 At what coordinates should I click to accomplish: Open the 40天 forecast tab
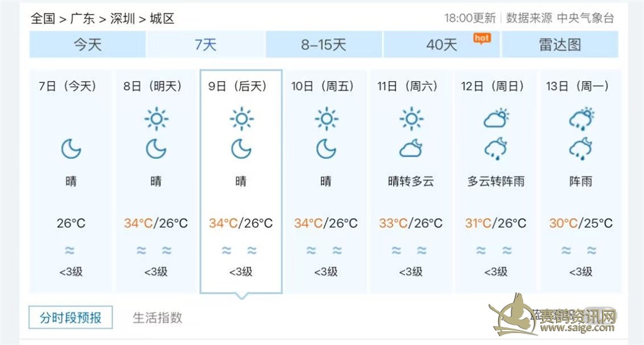441,45
